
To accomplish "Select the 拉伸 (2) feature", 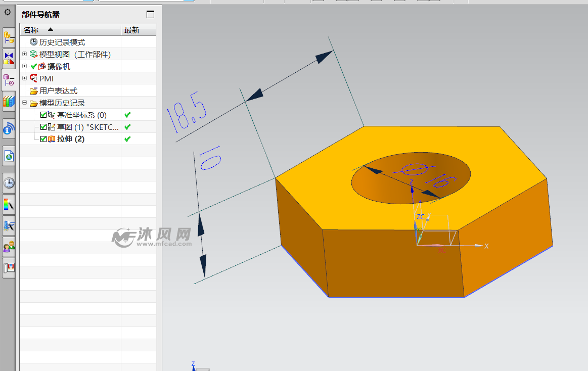I will [70, 139].
